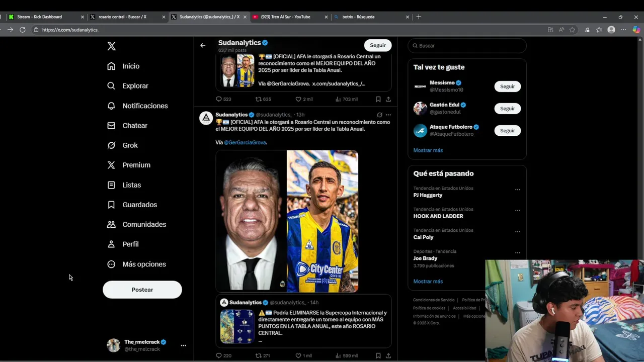Switch to Stream - Kick Dashboard tab
Image resolution: width=644 pixels, height=362 pixels.
click(x=45, y=17)
